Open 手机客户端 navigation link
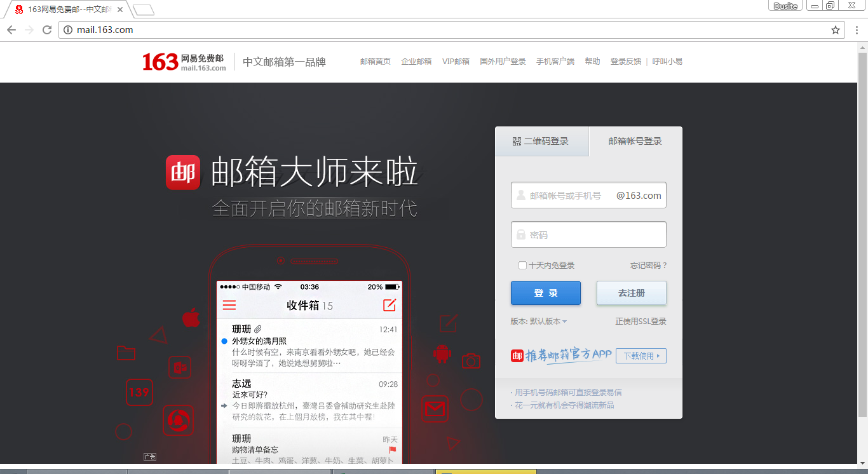The width and height of the screenshot is (868, 474). [x=555, y=62]
